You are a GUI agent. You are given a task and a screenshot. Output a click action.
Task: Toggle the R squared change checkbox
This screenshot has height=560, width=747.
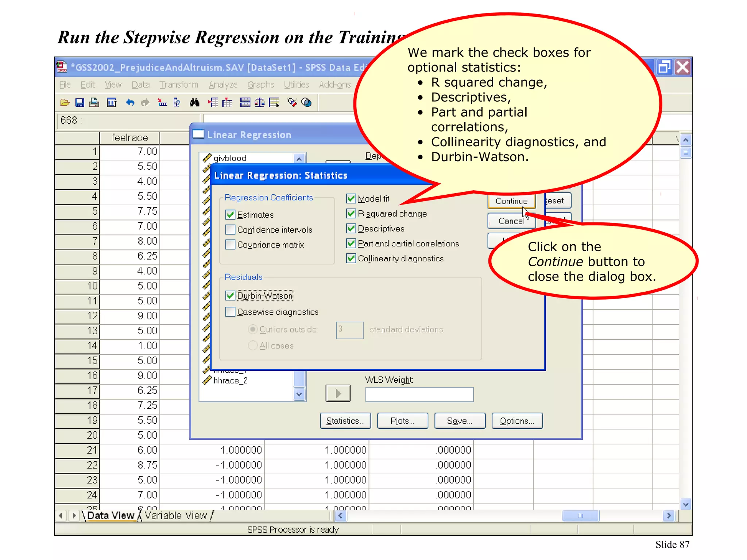(x=351, y=214)
